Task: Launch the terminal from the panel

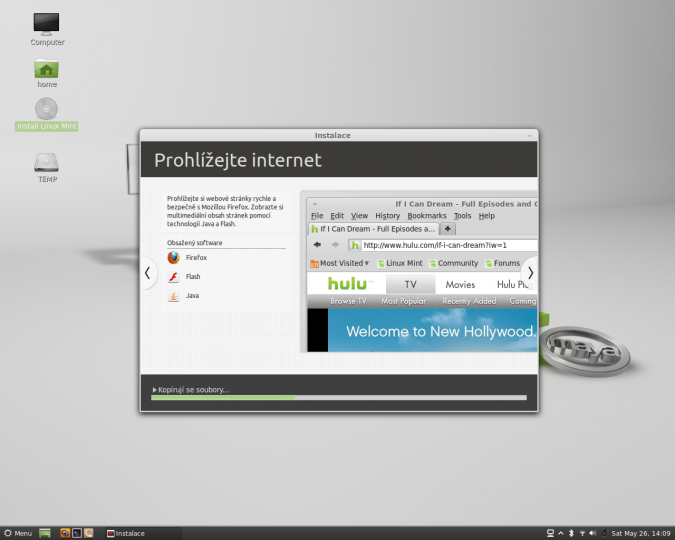Action: click(x=77, y=533)
